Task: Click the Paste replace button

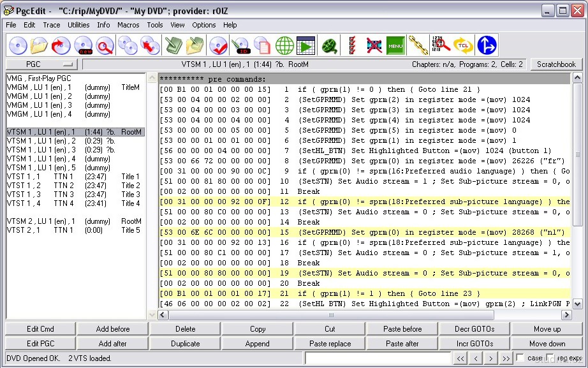Action: point(330,344)
